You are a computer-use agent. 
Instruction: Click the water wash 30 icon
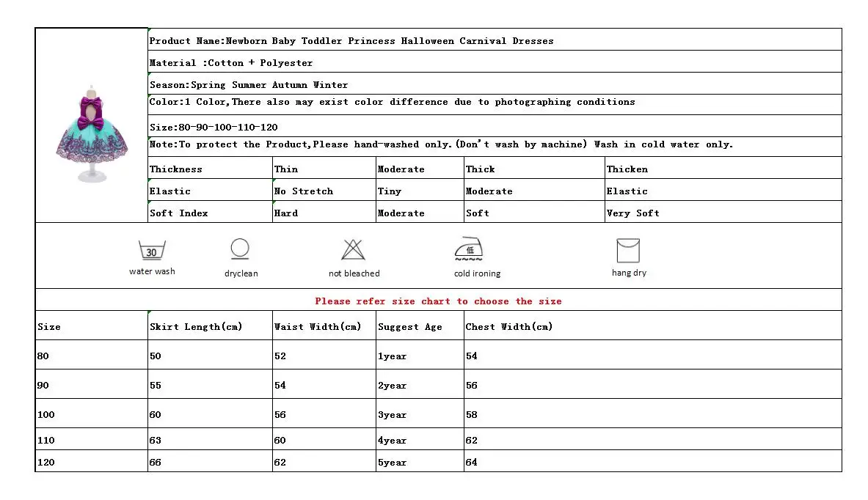152,250
